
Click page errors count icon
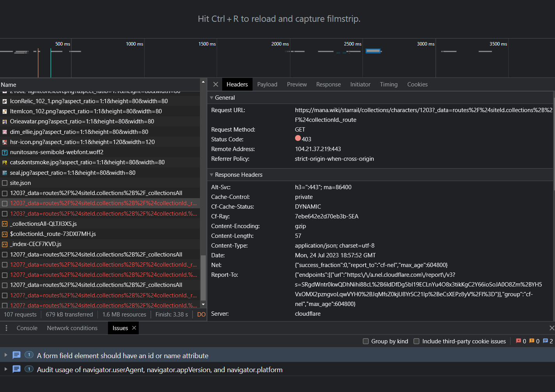pos(518,341)
